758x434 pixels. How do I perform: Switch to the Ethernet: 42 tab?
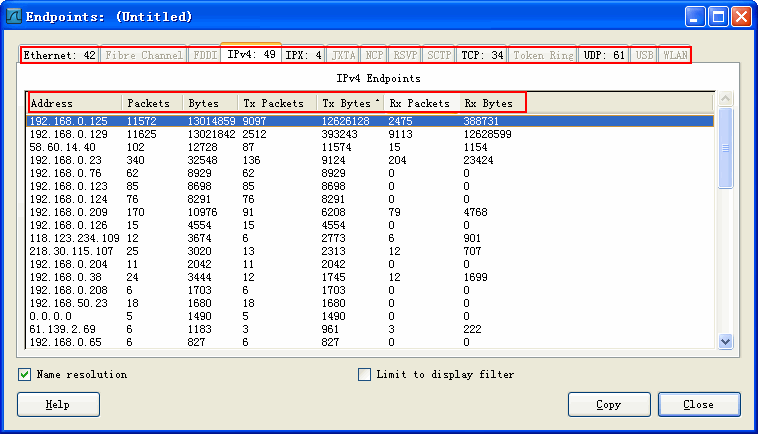click(x=59, y=55)
